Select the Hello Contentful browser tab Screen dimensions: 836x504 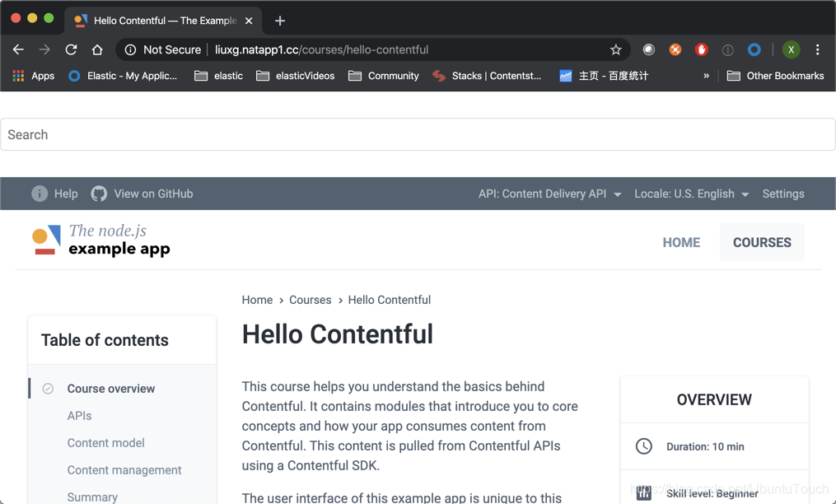[x=163, y=21]
